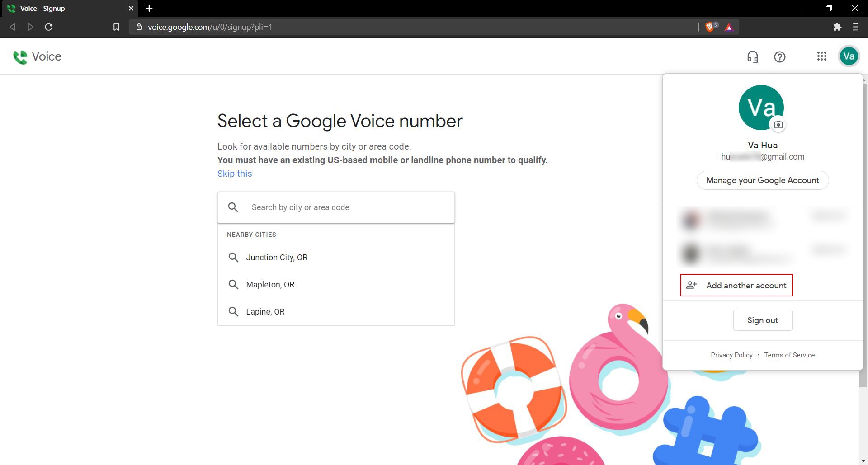This screenshot has height=465, width=868.
Task: Reload the page
Action: [49, 27]
